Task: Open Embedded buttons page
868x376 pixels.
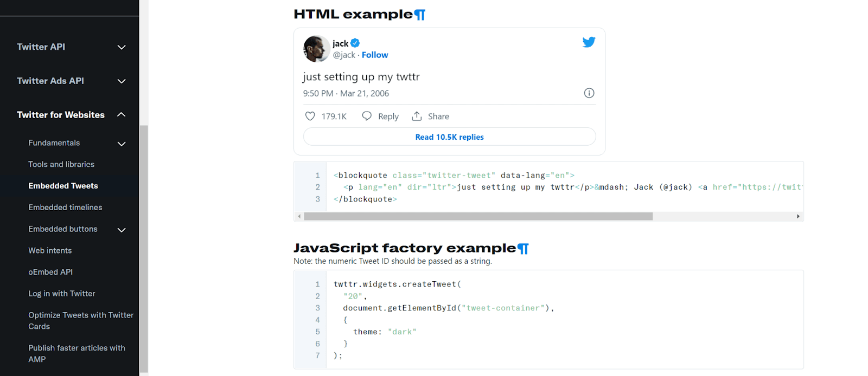Action: point(63,229)
